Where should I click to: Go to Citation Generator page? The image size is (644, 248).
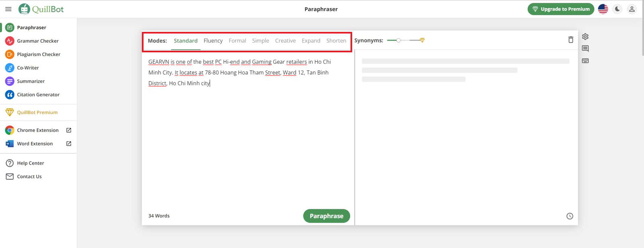(x=38, y=95)
